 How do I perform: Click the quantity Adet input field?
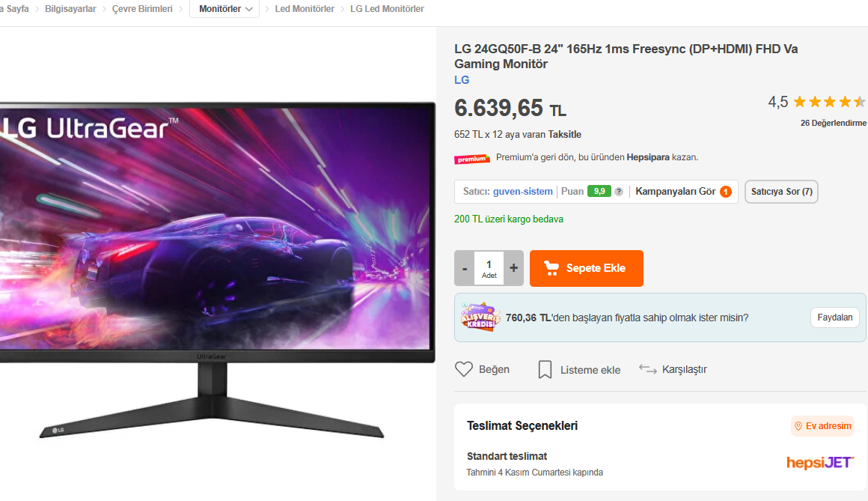489,268
